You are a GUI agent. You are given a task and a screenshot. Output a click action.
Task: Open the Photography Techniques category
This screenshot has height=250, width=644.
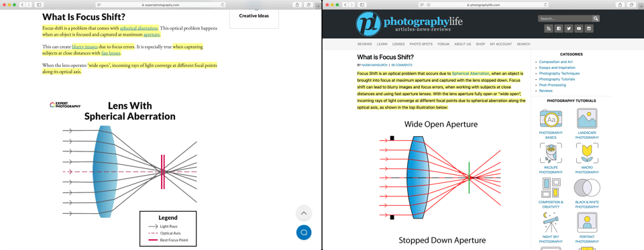pyautogui.click(x=559, y=74)
